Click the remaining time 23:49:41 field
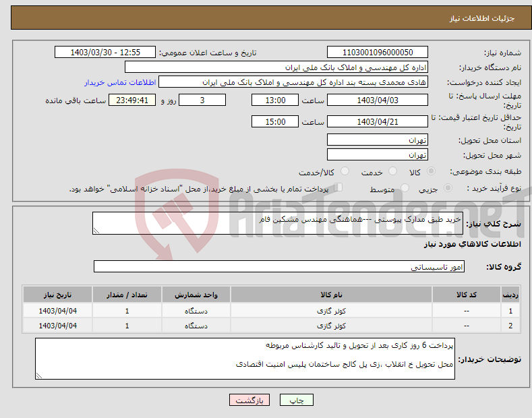This screenshot has height=418, width=532. pyautogui.click(x=132, y=100)
